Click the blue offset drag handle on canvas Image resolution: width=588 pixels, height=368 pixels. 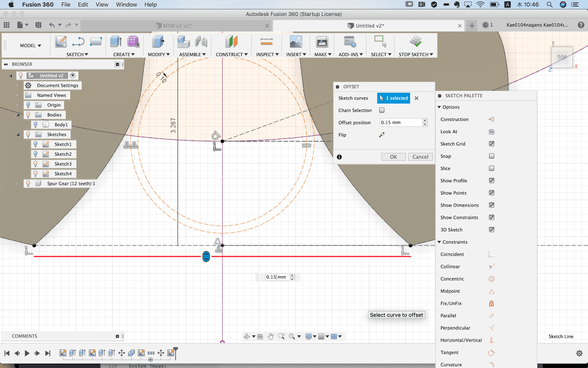[x=206, y=257]
